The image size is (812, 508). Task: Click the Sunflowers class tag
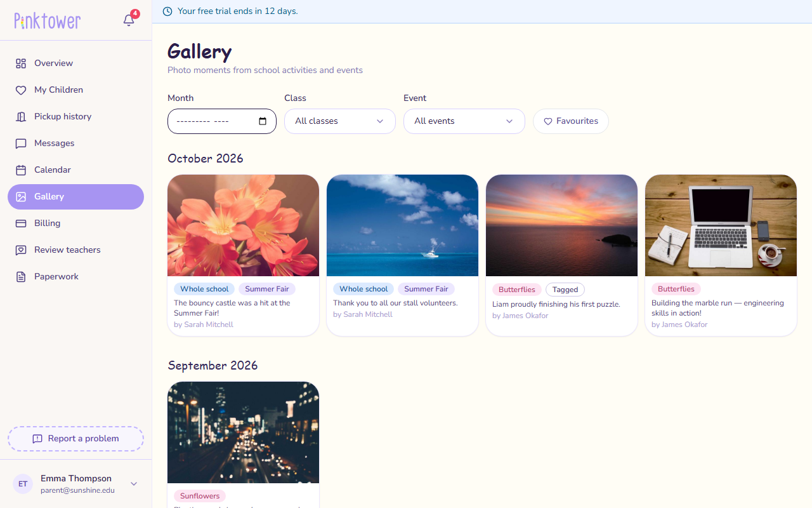[x=200, y=497]
